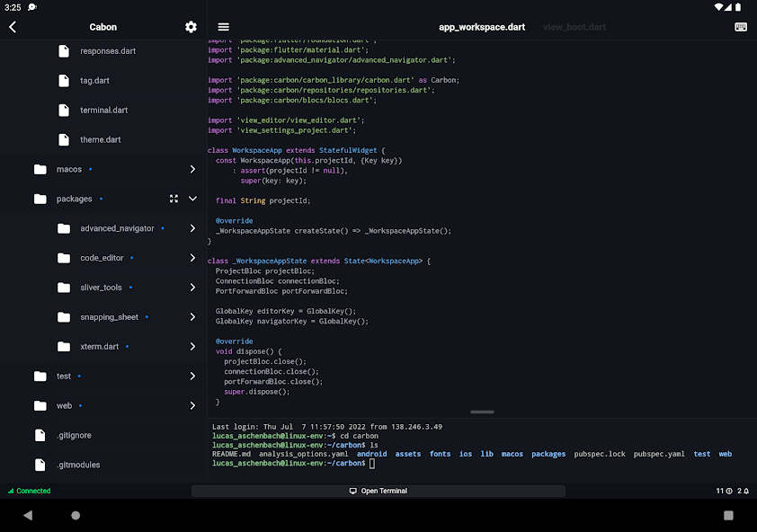Click the terminal prompt cursor

(x=371, y=464)
